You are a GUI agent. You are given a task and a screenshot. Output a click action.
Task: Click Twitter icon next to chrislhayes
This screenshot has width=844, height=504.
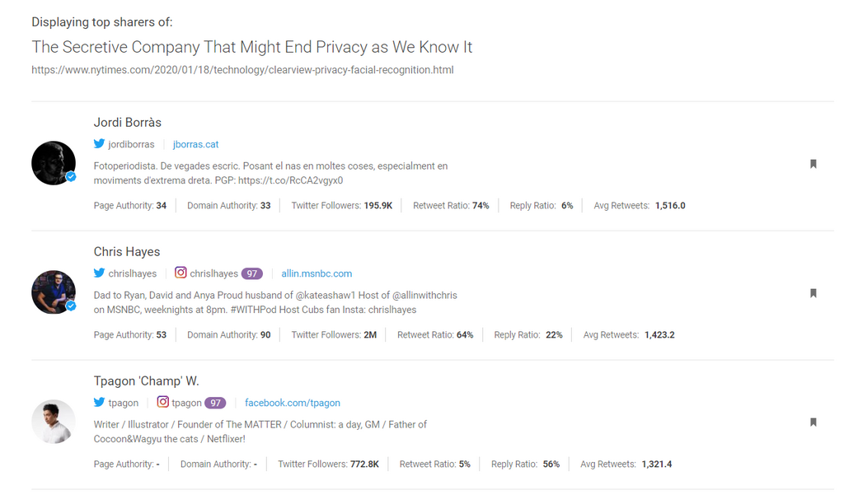coord(99,273)
